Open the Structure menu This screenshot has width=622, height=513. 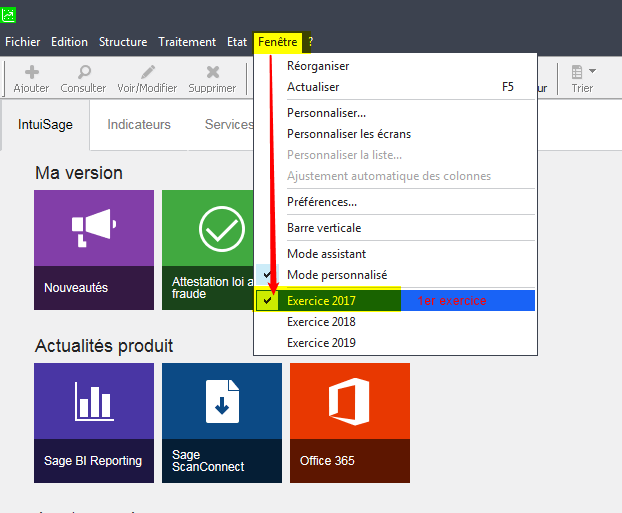click(122, 42)
